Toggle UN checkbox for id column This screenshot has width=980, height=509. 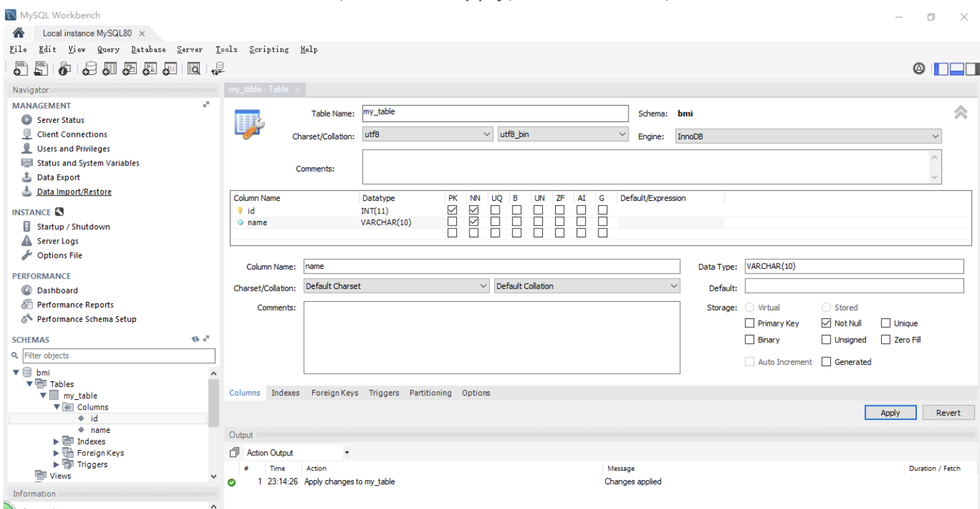(539, 210)
